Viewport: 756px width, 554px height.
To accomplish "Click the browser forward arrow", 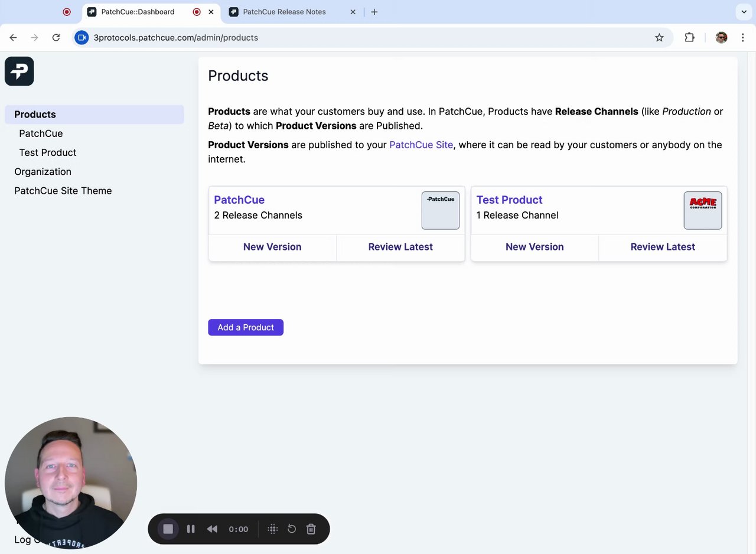I will tap(34, 37).
